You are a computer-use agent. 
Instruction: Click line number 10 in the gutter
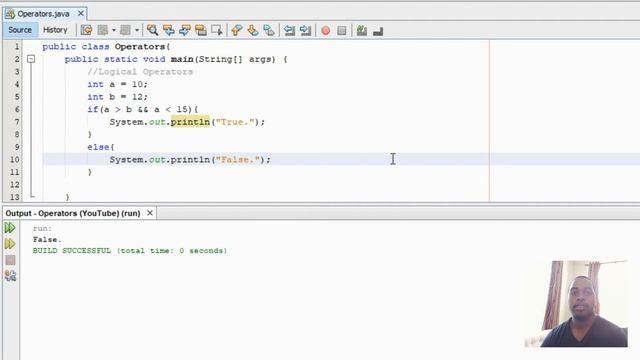click(x=15, y=160)
